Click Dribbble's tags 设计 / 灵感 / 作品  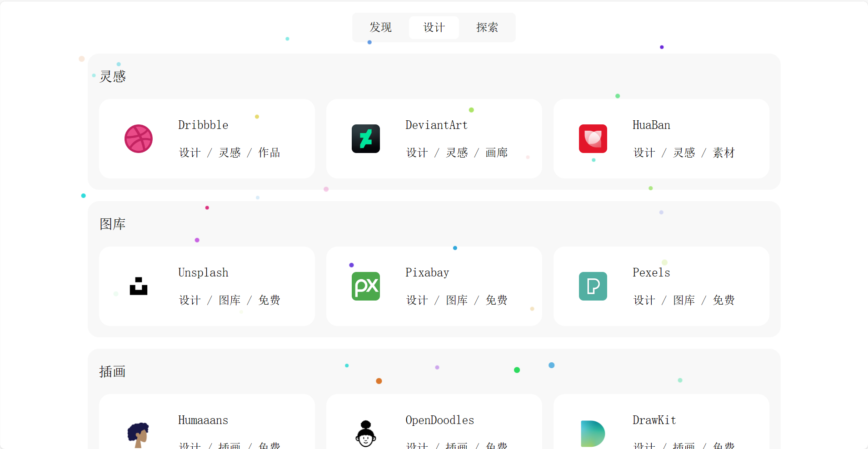tap(229, 153)
